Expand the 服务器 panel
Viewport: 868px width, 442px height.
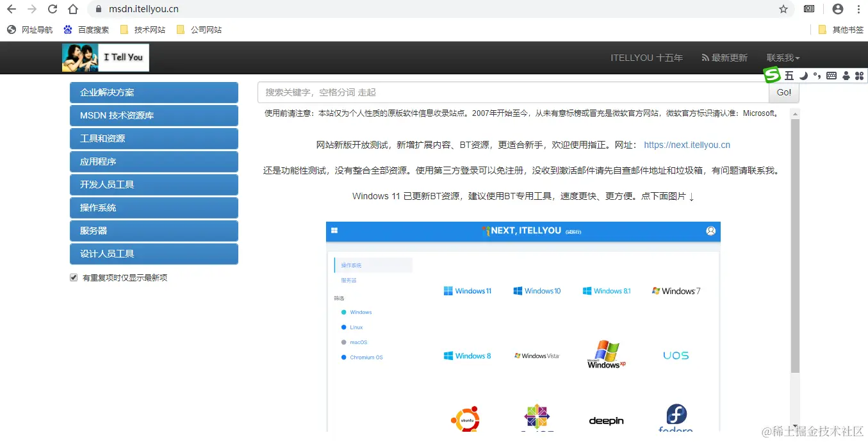(154, 231)
